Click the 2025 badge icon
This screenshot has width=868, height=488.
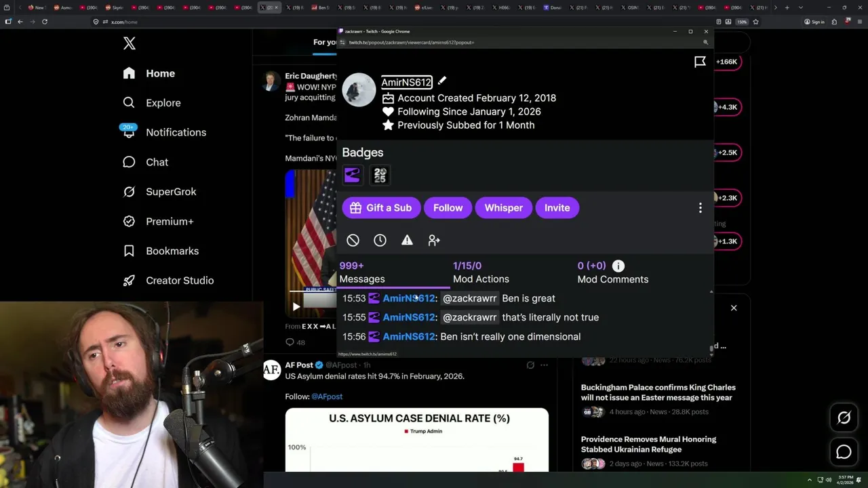point(380,176)
